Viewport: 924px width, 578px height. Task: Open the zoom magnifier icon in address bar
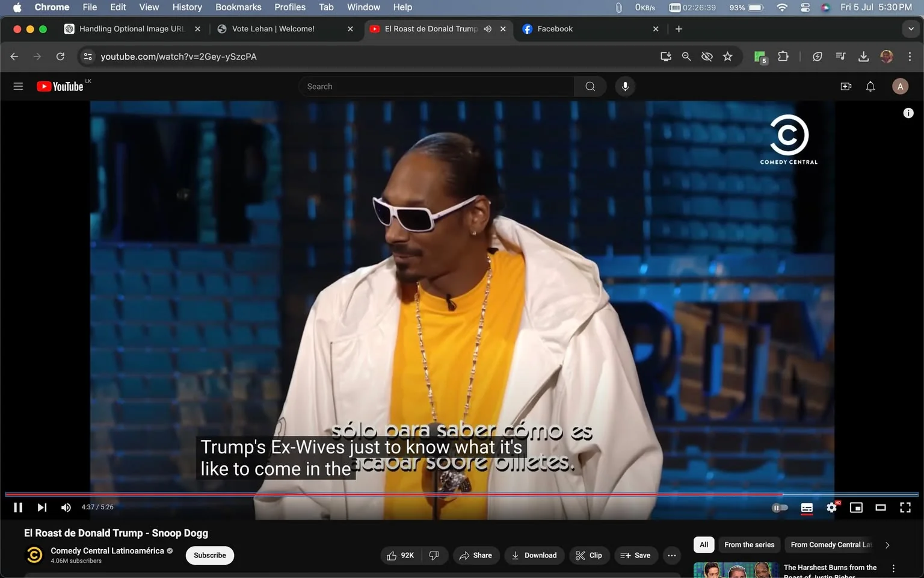coord(686,56)
